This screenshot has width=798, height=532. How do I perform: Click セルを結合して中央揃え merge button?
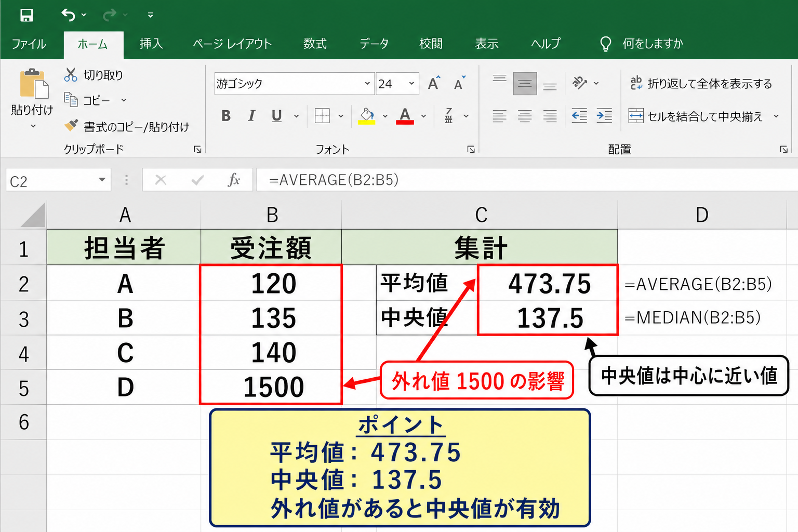coord(696,116)
